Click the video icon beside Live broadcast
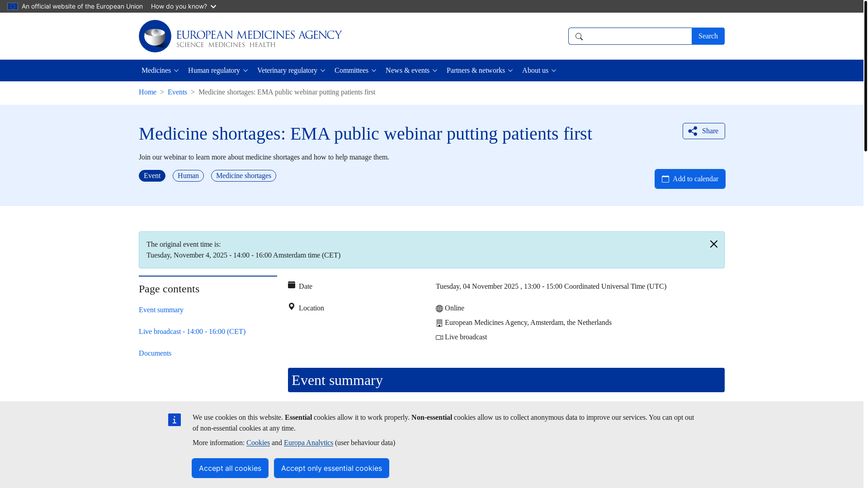Screen dimensions: 868x488 [x=439, y=338]
